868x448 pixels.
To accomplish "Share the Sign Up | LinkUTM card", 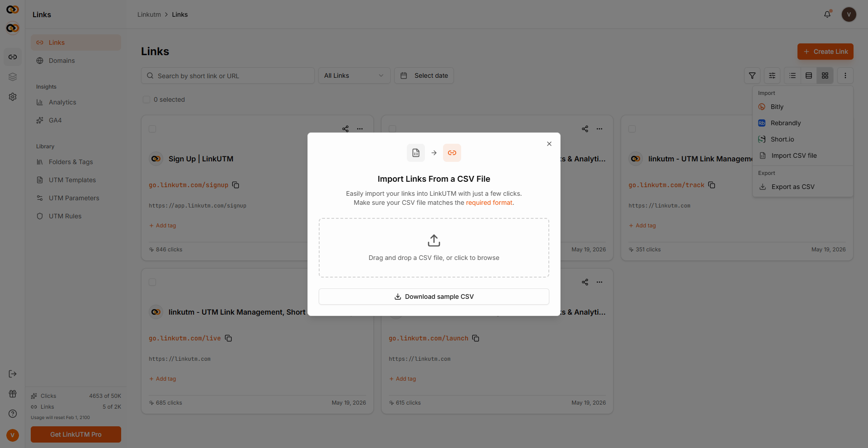I will pyautogui.click(x=345, y=129).
